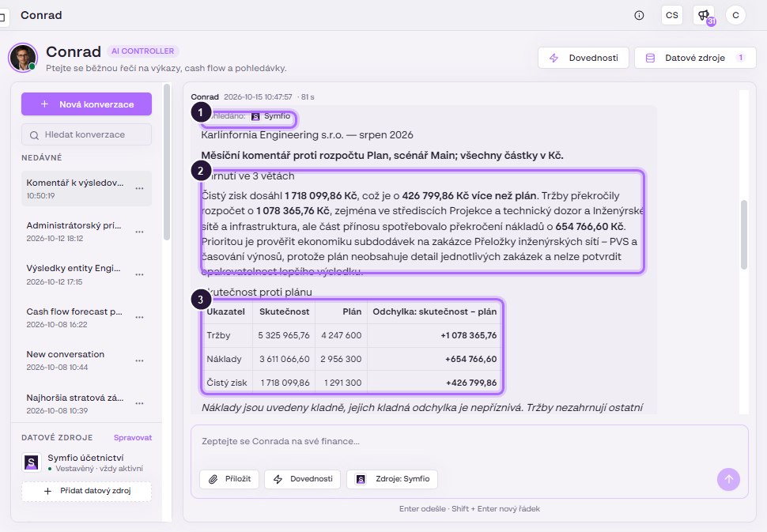Focus the "Zeptejte se Conrada" message field
The width and height of the screenshot is (767, 532).
coord(469,442)
